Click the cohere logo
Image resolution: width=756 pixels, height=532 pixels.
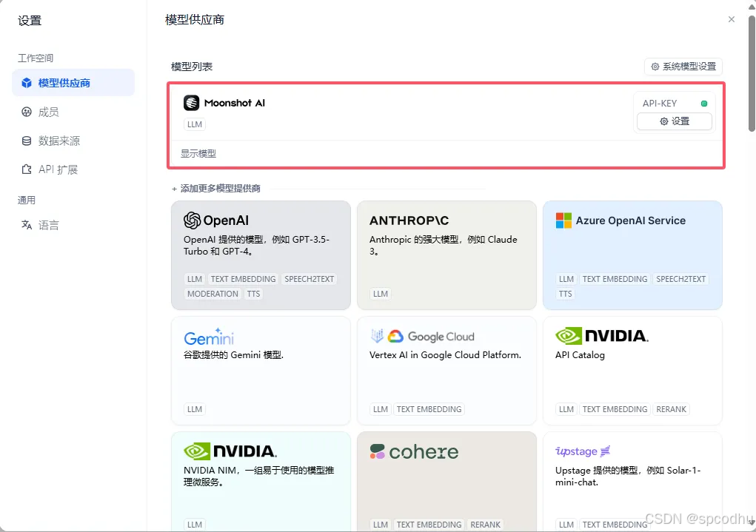pos(414,451)
